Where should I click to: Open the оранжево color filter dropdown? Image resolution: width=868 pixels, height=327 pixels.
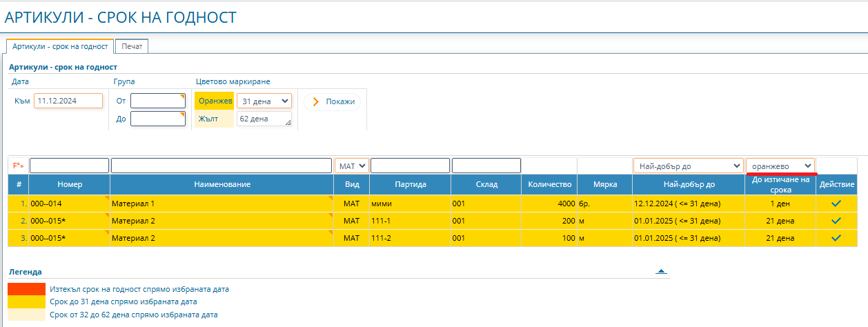pyautogui.click(x=780, y=166)
